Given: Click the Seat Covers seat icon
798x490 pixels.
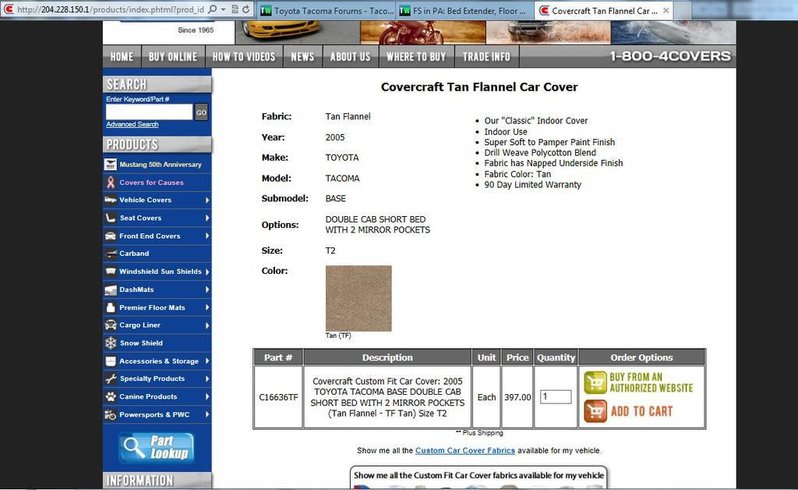Looking at the screenshot, I should tap(110, 218).
